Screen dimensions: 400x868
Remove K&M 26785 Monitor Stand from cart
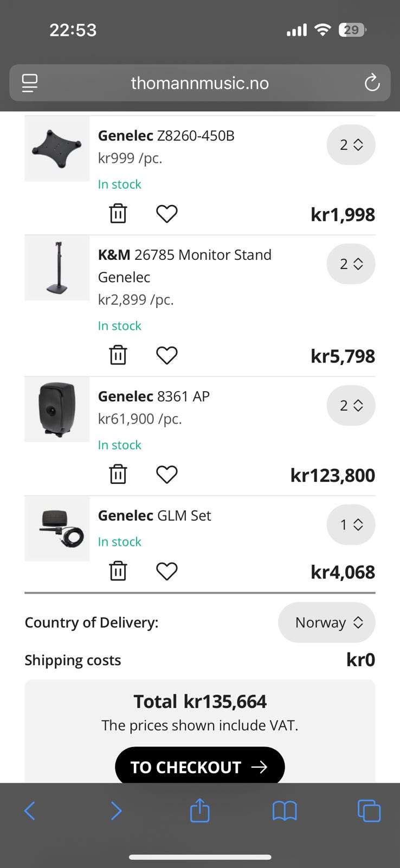(118, 355)
